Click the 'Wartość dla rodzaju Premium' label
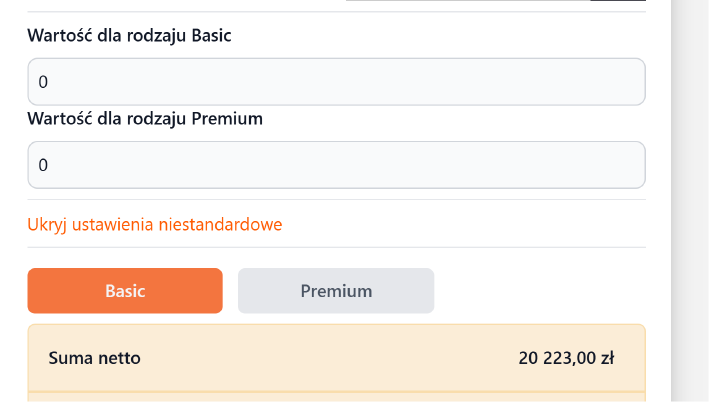Image resolution: width=709 pixels, height=402 pixels. [145, 119]
